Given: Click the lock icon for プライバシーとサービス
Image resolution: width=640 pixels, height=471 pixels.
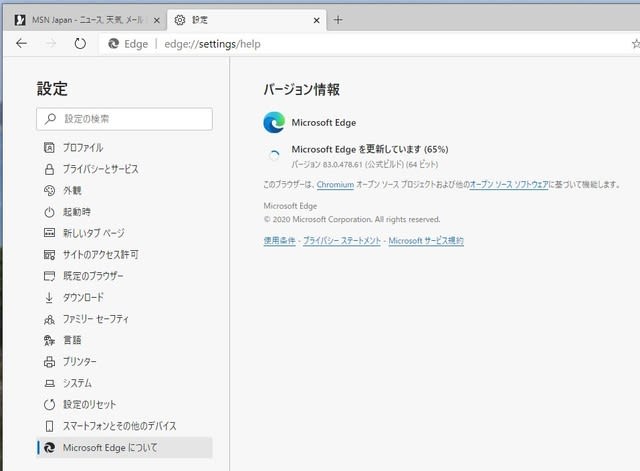Looking at the screenshot, I should point(49,169).
